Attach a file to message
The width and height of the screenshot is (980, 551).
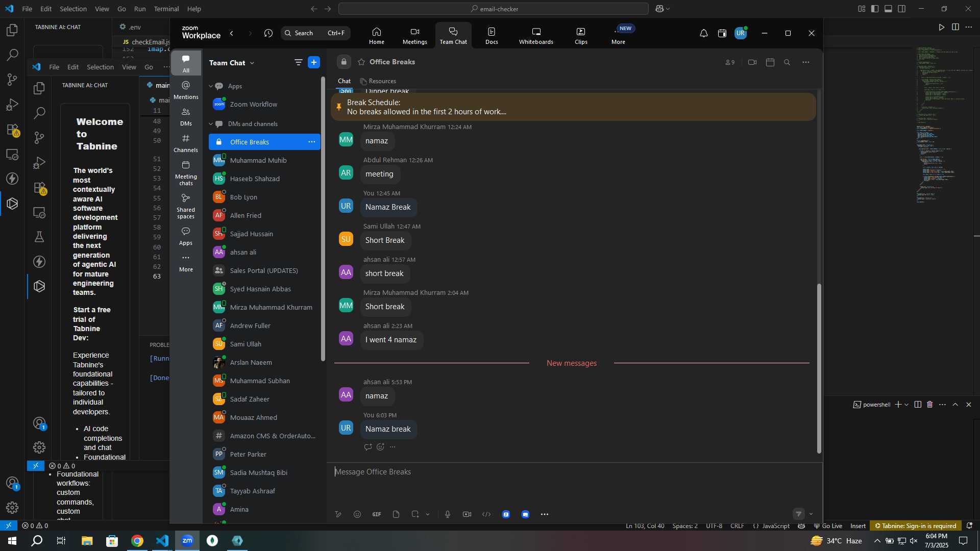(396, 514)
